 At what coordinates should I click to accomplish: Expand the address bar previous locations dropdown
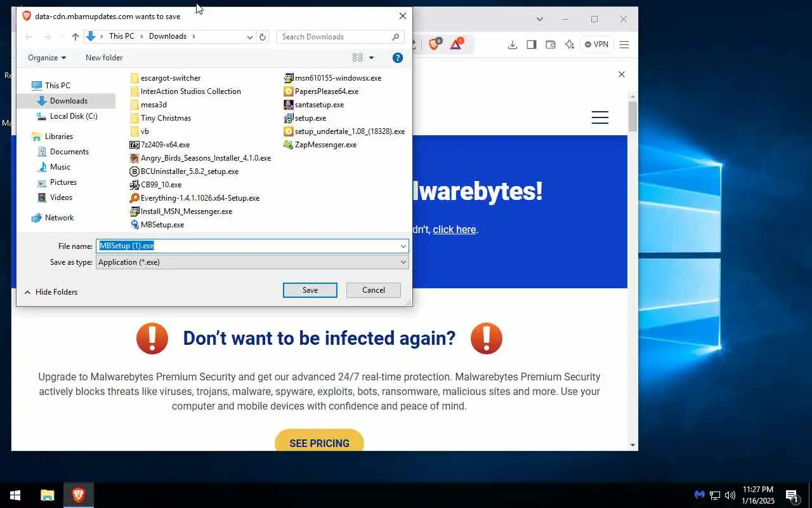point(250,37)
